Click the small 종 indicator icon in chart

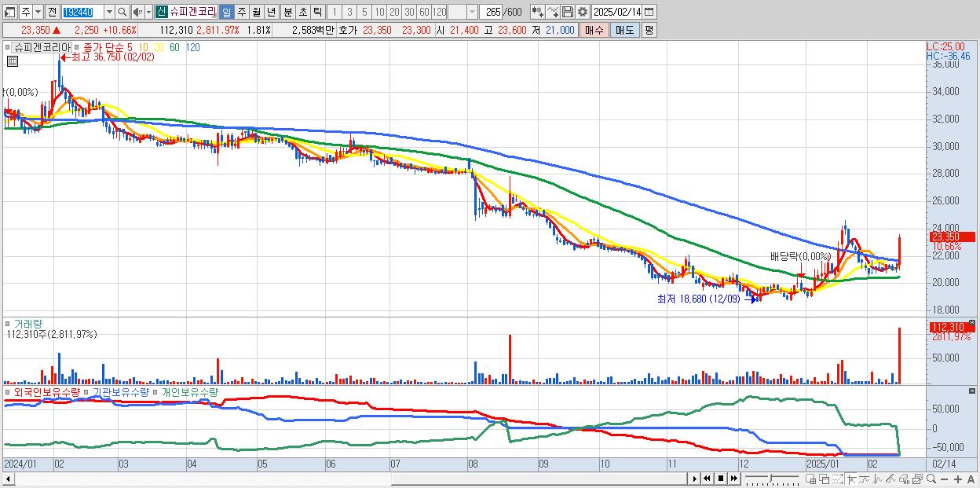tap(76, 47)
